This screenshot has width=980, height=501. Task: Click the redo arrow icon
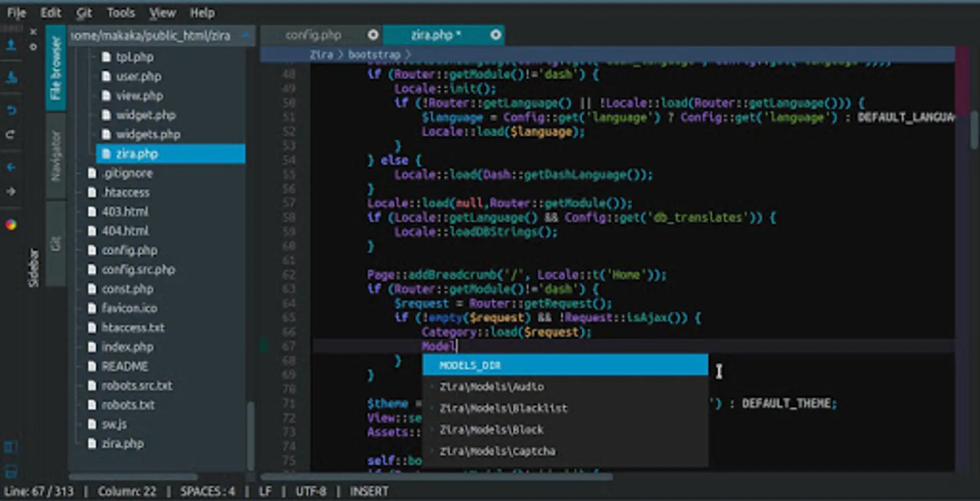[x=11, y=135]
